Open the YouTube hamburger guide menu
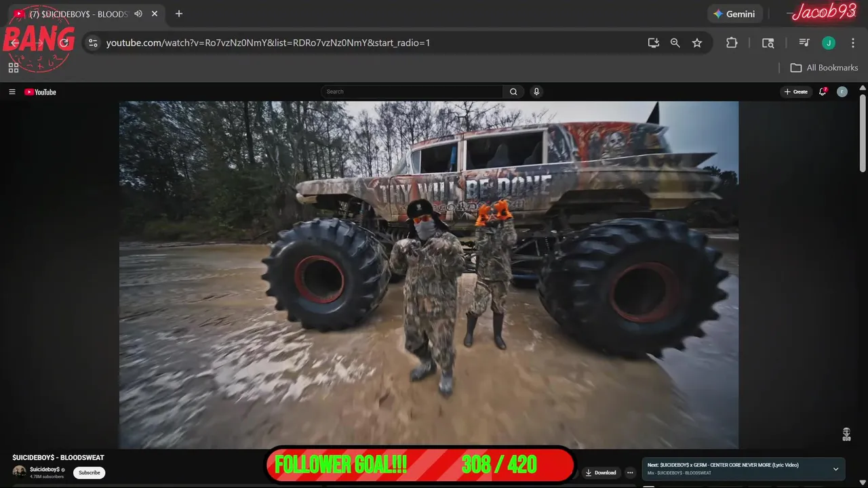The image size is (868, 488). (x=12, y=91)
